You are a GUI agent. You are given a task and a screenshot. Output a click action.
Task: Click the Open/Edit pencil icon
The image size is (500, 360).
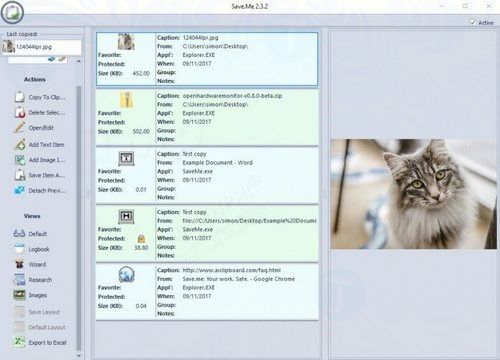20,128
